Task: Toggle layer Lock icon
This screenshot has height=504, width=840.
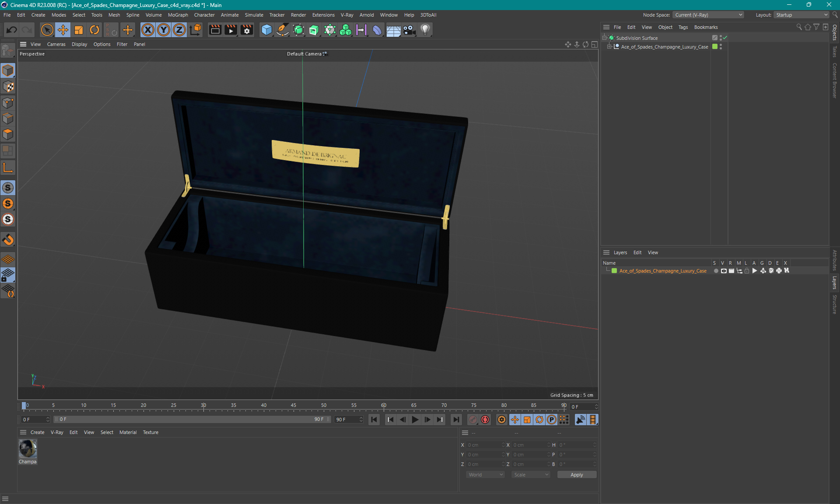Action: pos(747,271)
